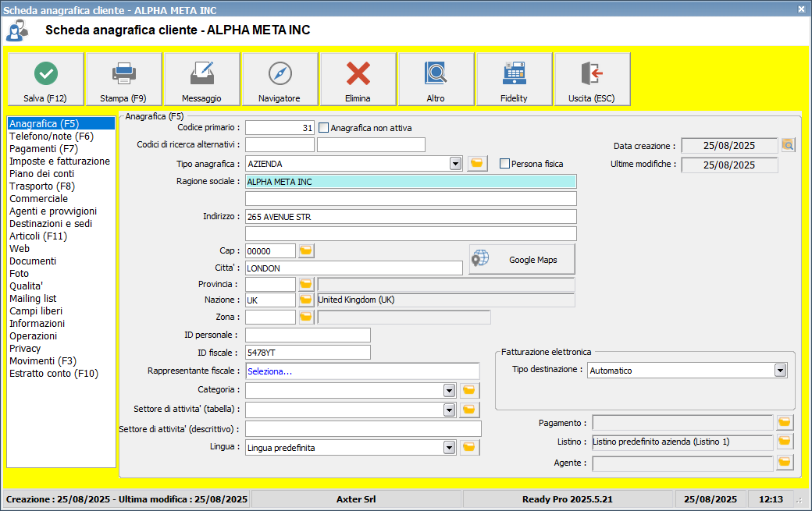Open the Fidelity card tool
Viewport: 812px width, 511px height.
click(515, 79)
